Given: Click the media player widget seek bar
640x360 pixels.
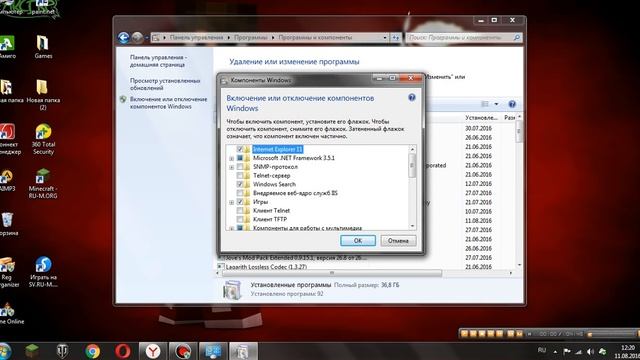Looking at the screenshot, I should 612,334.
